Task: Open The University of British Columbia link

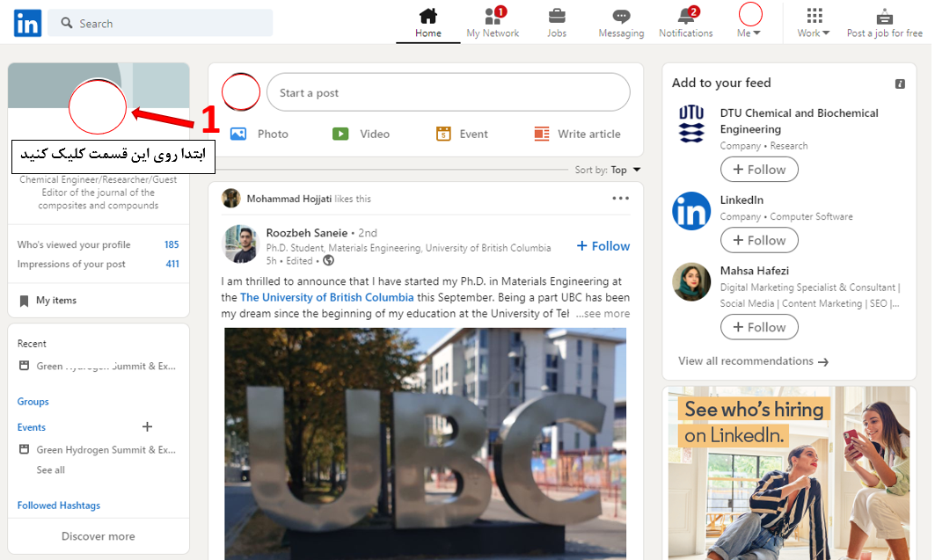Action: [x=327, y=297]
